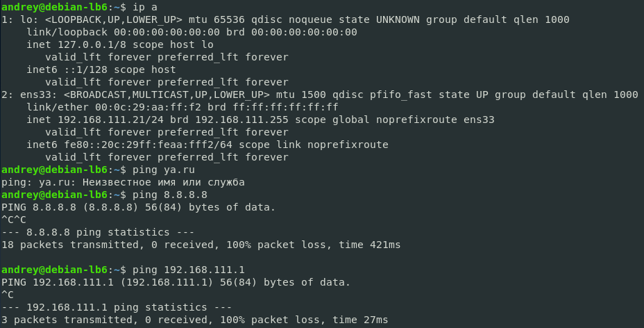Click the '--- 192.168.111.1 ping statistics ---' header
Screen dimensions: 644x328
(x=116, y=307)
